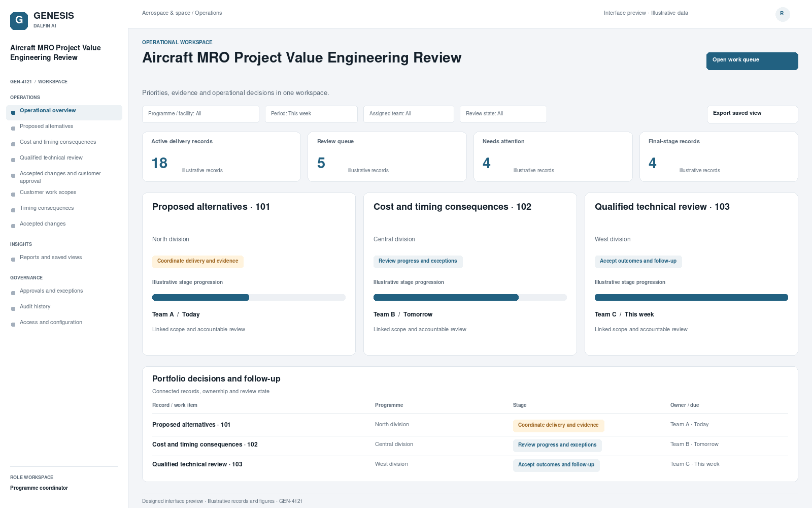Open Reports and saved views

pyautogui.click(x=51, y=258)
